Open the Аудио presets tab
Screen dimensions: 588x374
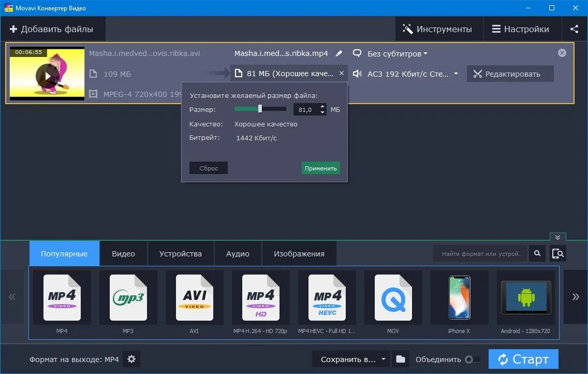click(x=238, y=253)
